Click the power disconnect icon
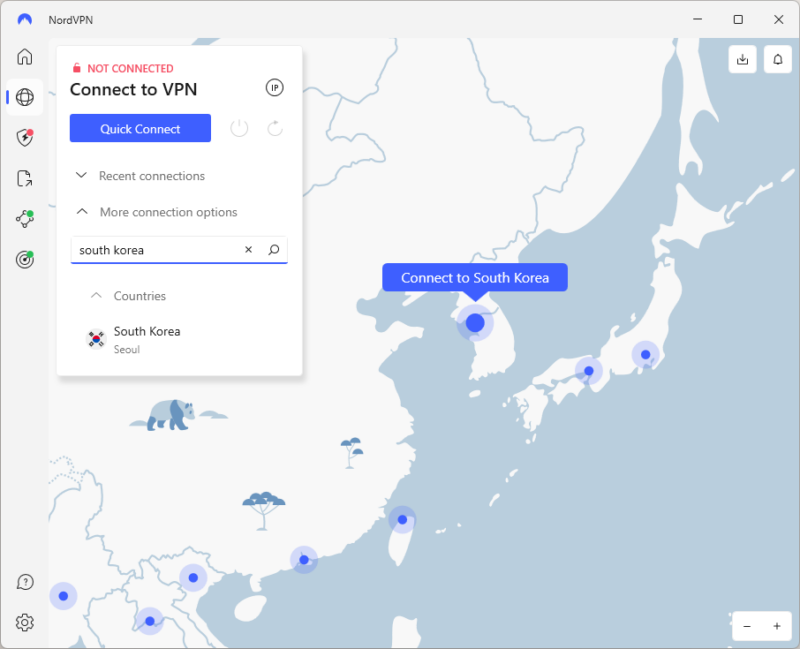The height and width of the screenshot is (649, 800). click(239, 128)
